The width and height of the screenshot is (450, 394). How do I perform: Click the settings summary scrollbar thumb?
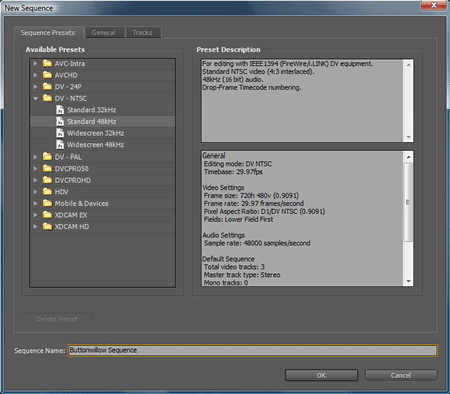[408, 202]
